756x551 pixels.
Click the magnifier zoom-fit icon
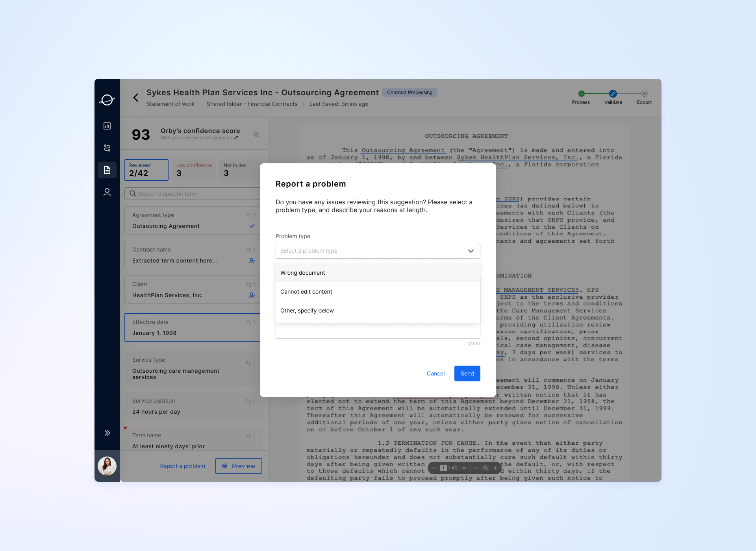[x=486, y=468]
